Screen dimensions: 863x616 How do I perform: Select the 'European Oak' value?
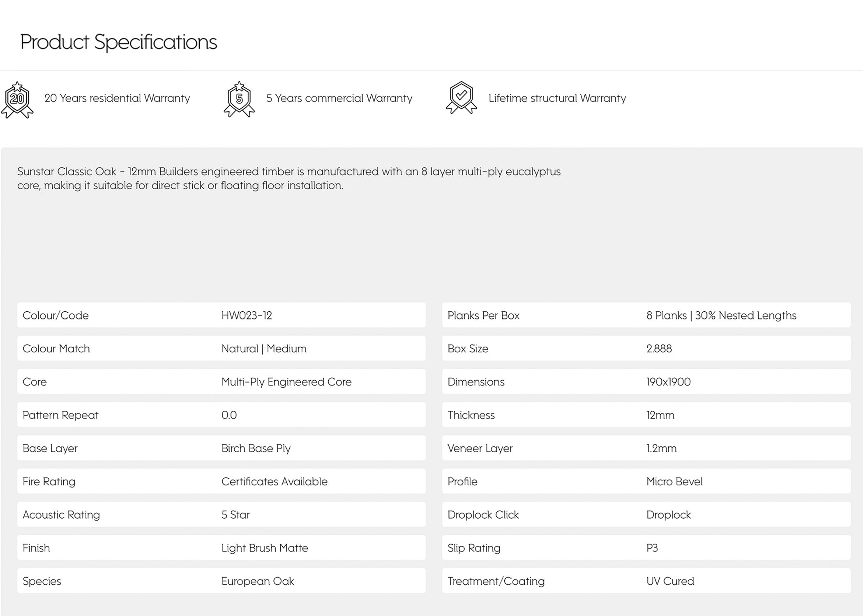(x=258, y=582)
